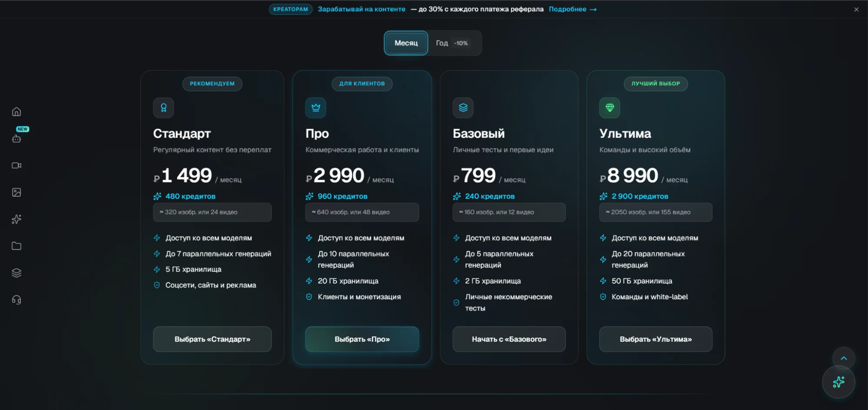
Task: Open the video camera sidebar icon
Action: [17, 165]
